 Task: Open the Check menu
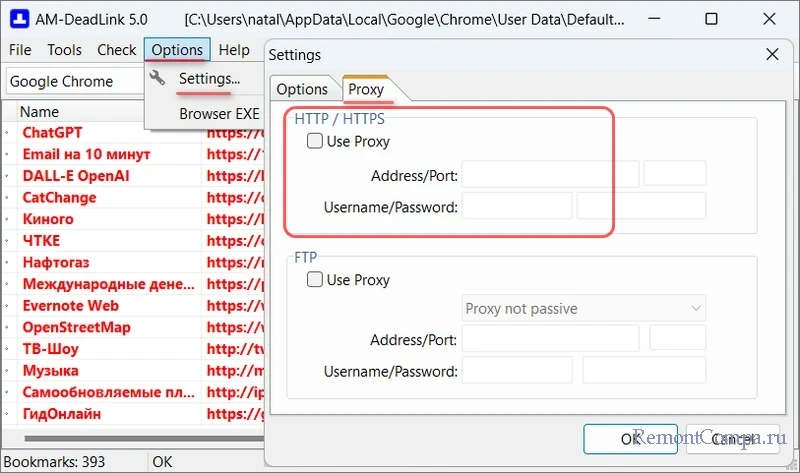[x=117, y=50]
